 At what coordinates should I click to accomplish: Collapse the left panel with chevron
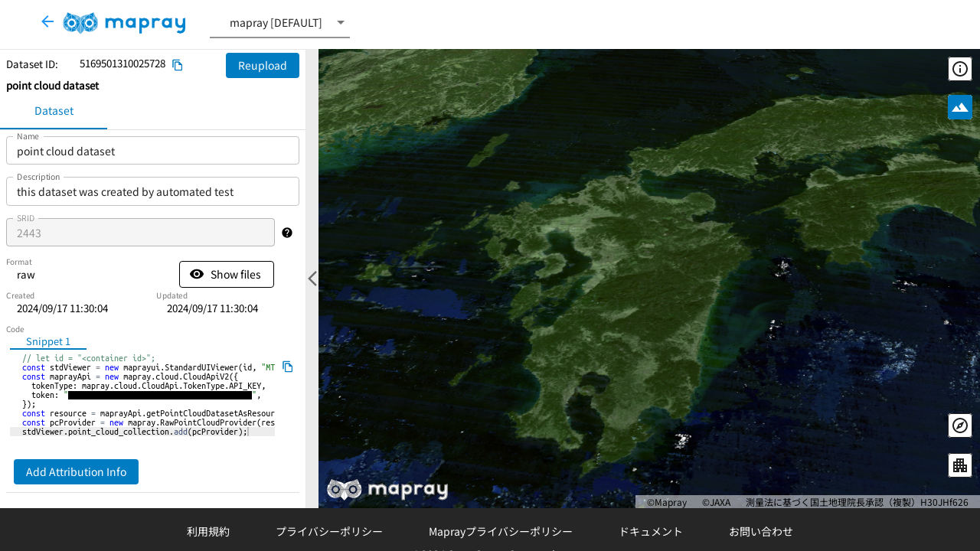click(x=312, y=279)
